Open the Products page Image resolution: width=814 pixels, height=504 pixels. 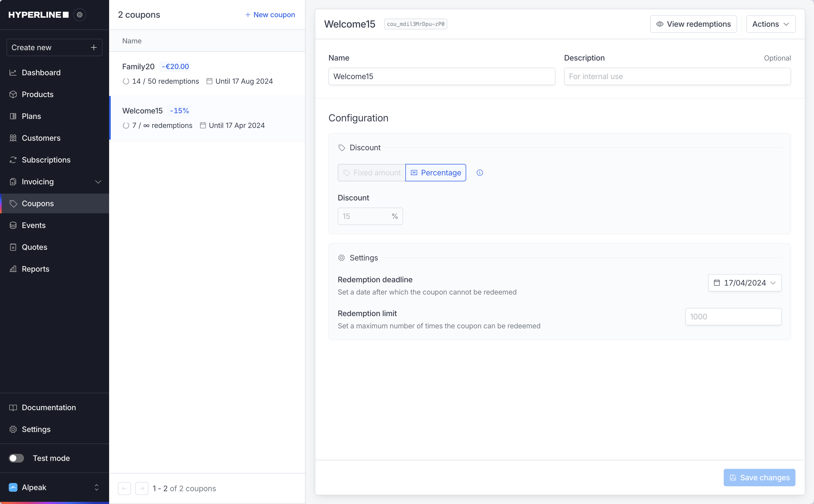(54, 94)
